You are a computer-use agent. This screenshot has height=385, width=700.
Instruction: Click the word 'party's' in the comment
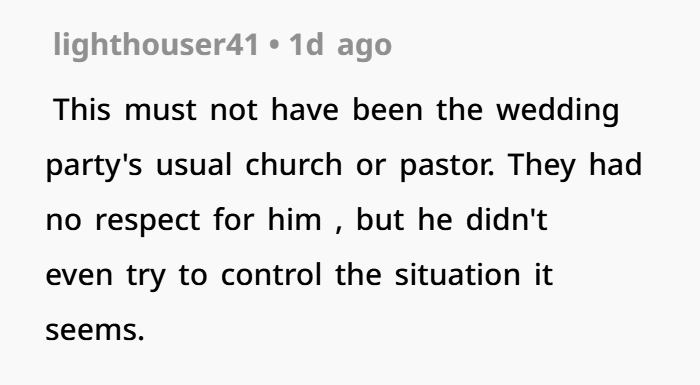point(94,166)
